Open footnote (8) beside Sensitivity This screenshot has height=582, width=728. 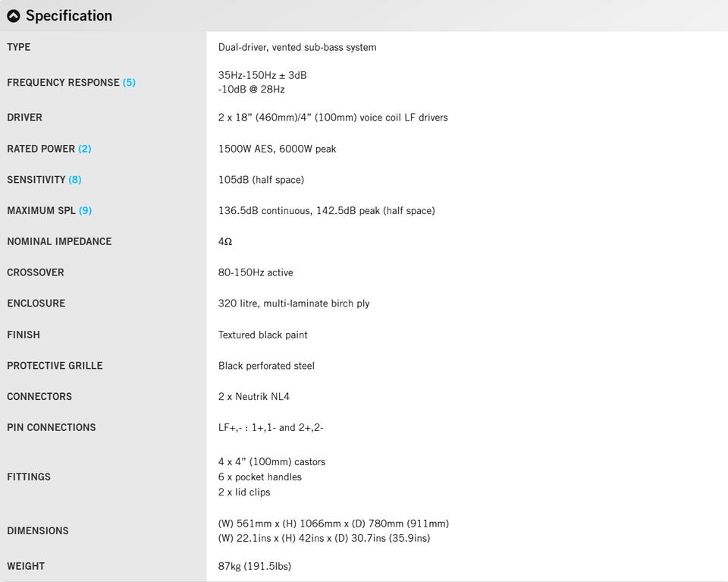coord(75,180)
